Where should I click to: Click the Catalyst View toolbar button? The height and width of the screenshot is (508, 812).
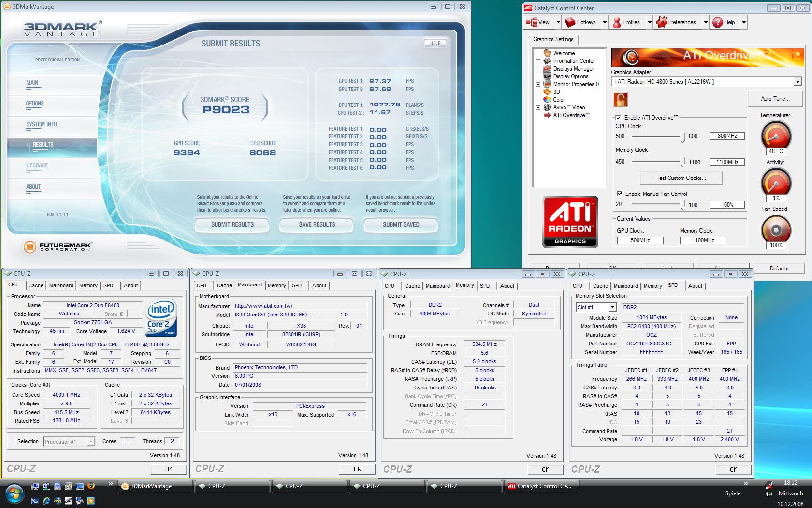[x=538, y=22]
